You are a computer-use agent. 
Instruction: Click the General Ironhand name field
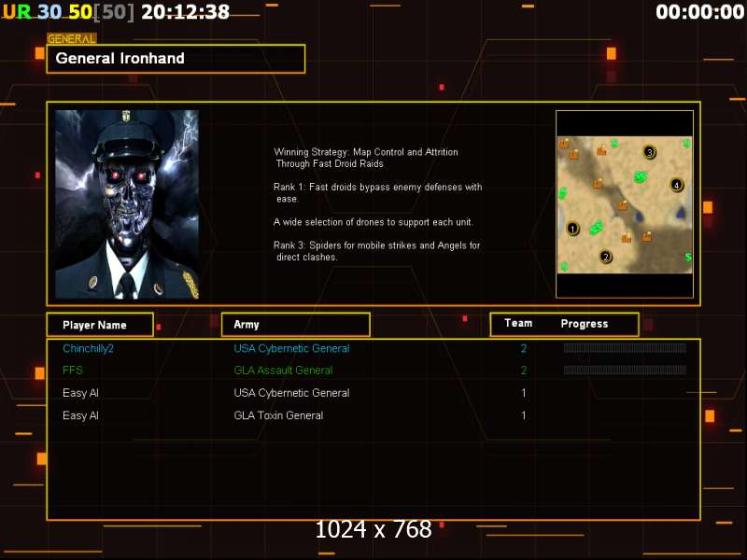click(x=176, y=59)
